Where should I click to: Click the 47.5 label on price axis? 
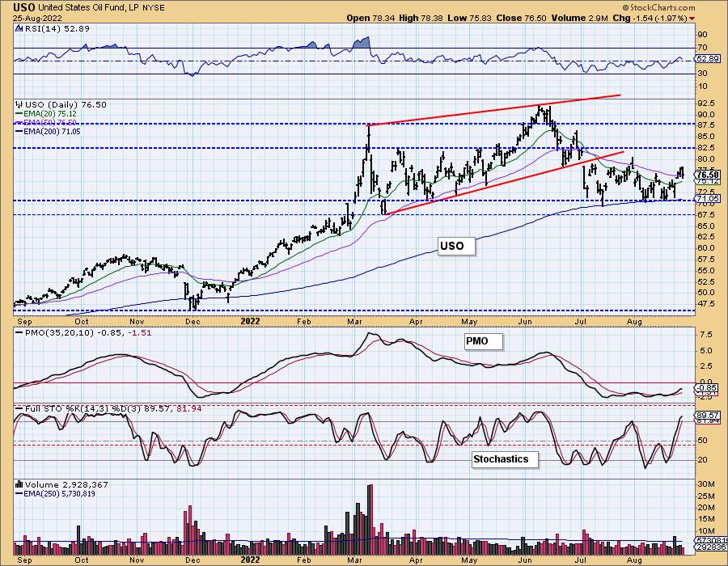706,304
